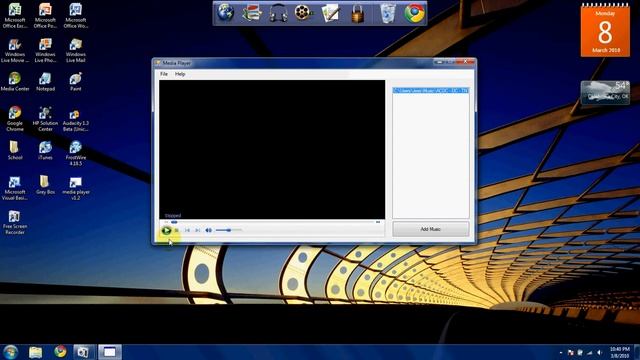This screenshot has width=640, height=360.
Task: Open the FrostWire 4.18.5 desktop icon
Action: coord(76,153)
